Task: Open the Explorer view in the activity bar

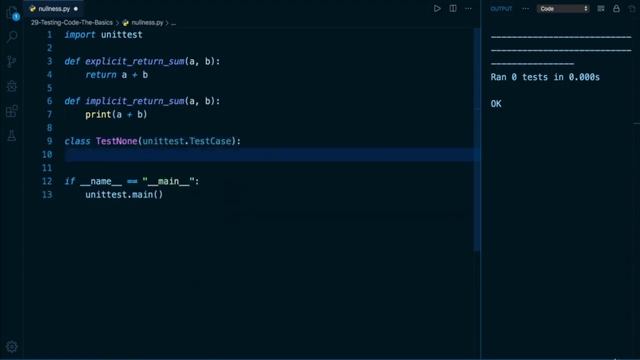Action: (12, 13)
